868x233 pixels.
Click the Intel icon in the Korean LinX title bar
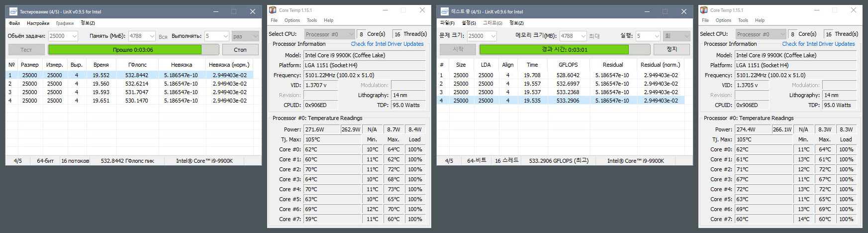coord(445,11)
